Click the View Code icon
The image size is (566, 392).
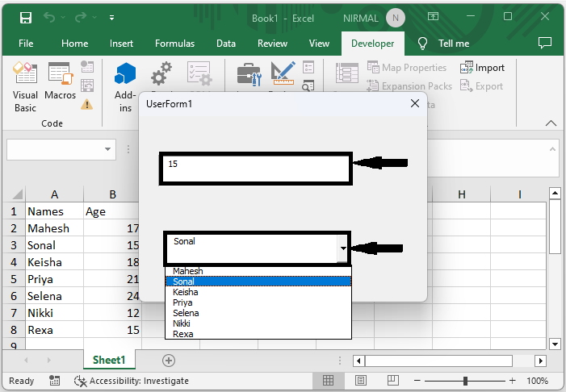pyautogui.click(x=308, y=85)
